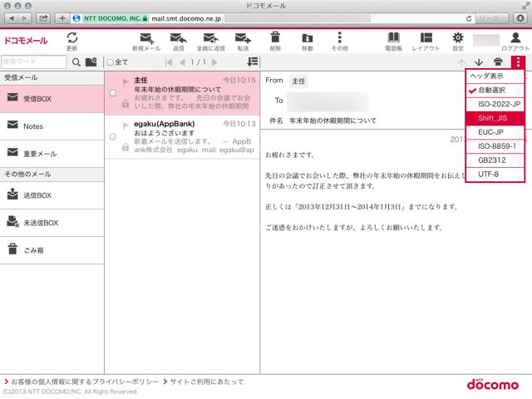Viewport: 532px width, 399px height.
Task: Toggle lock protection on egaku(AppBank) mail
Action: click(126, 147)
